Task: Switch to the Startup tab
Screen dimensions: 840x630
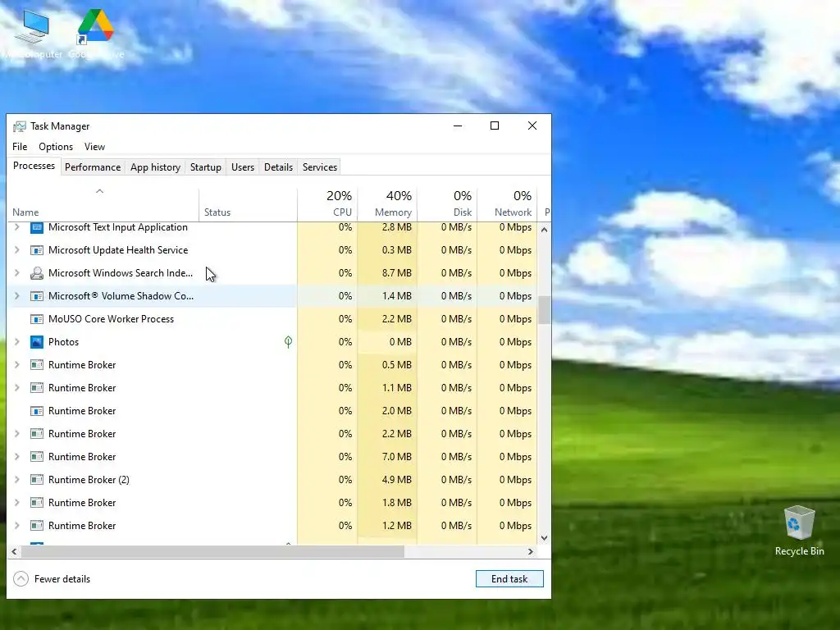Action: pyautogui.click(x=206, y=167)
